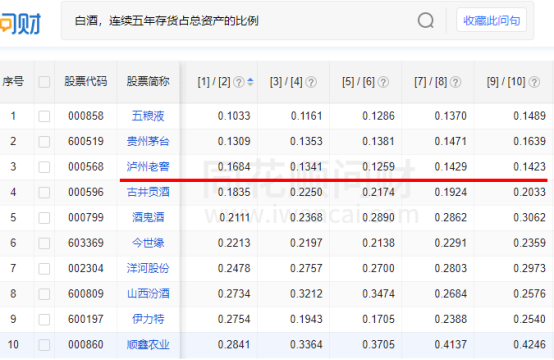
Task: Click value 0.1639 in 贵州茅台 row
Action: (x=529, y=141)
